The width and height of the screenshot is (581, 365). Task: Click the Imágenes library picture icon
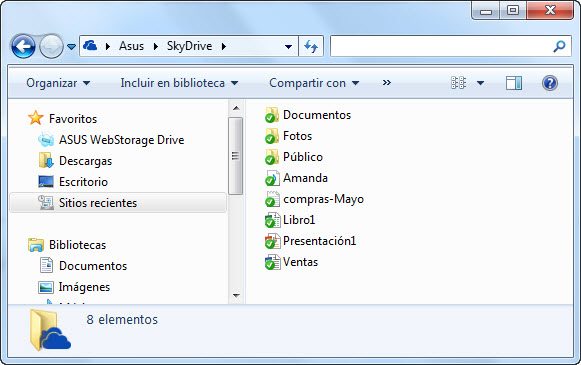pos(46,287)
